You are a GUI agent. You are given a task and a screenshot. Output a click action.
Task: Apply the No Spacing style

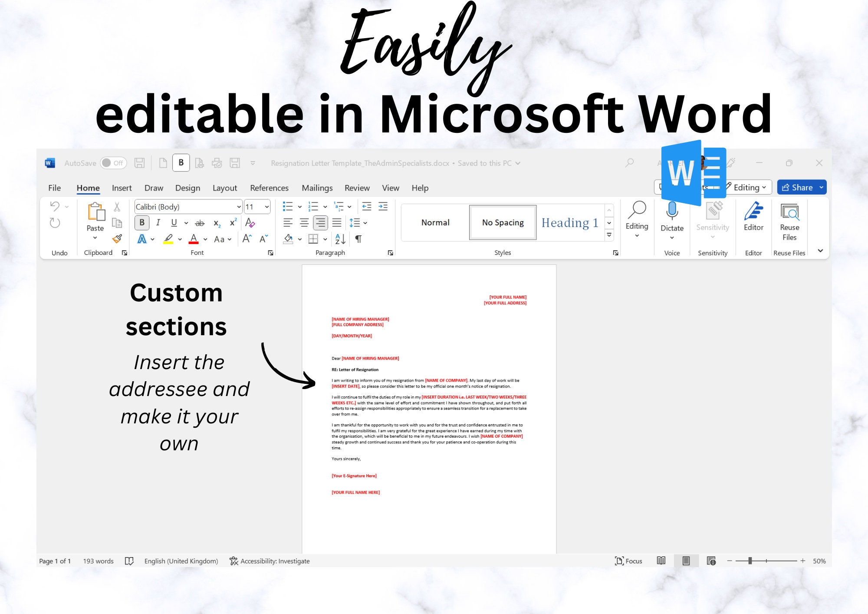(x=502, y=222)
